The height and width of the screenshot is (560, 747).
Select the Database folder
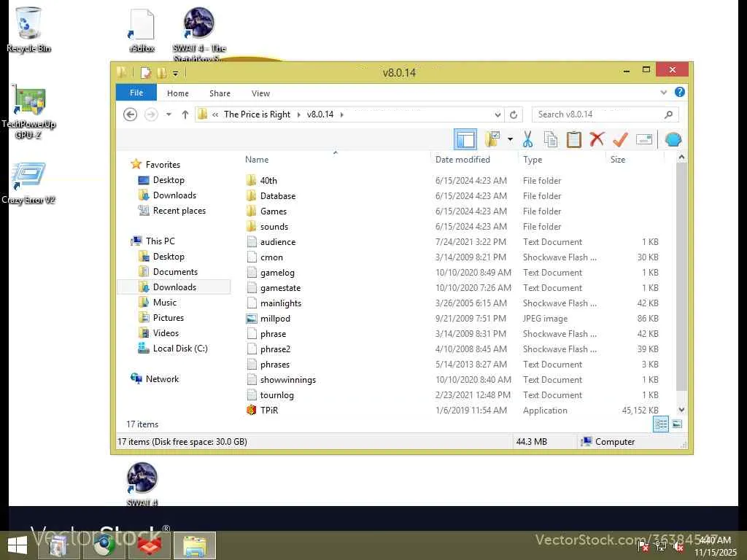tap(278, 195)
